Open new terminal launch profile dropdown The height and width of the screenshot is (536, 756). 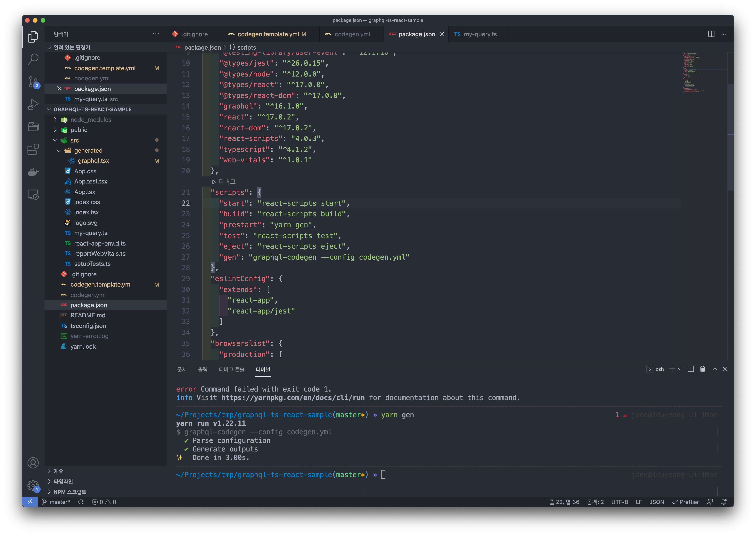pos(680,369)
